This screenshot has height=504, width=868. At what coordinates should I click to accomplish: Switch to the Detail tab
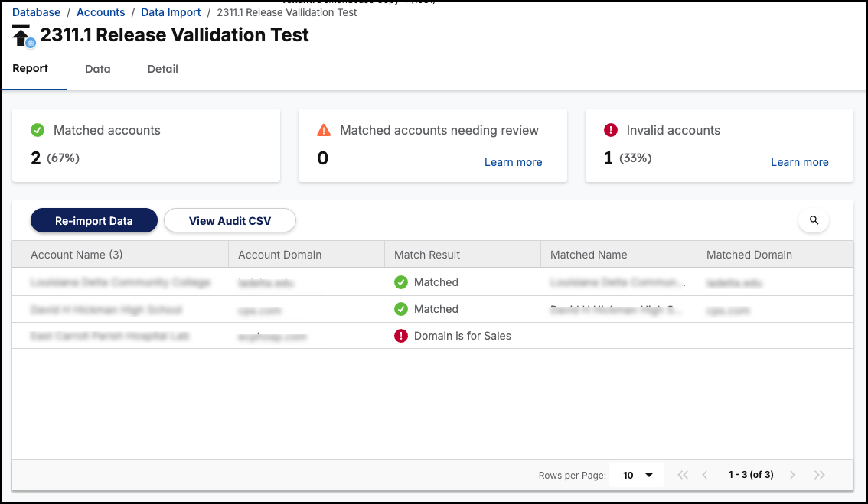point(162,69)
